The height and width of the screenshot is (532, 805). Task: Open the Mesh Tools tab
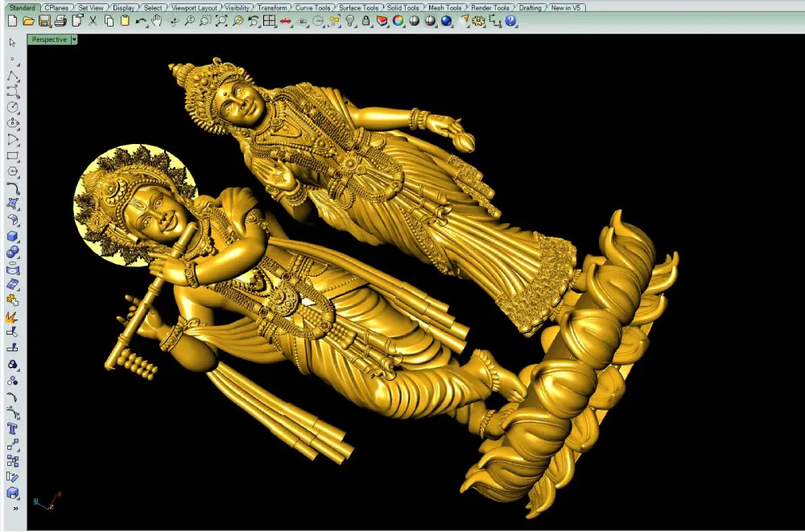[444, 8]
